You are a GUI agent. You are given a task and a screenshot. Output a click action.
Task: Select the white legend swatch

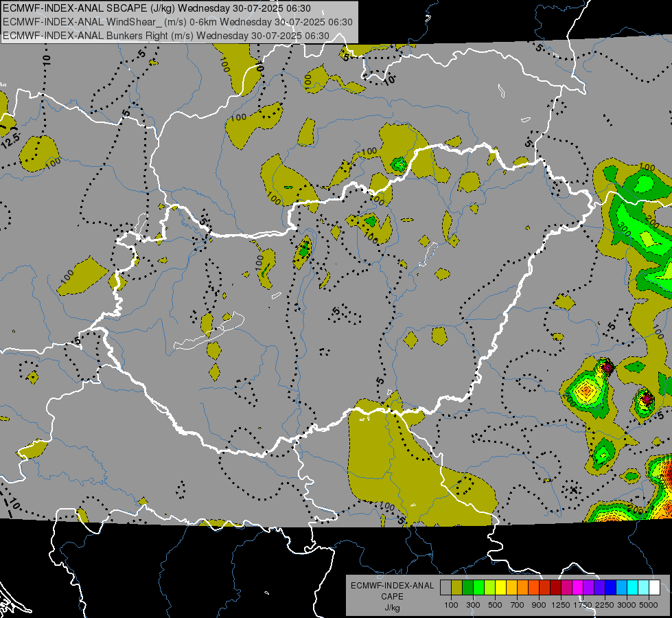(656, 587)
